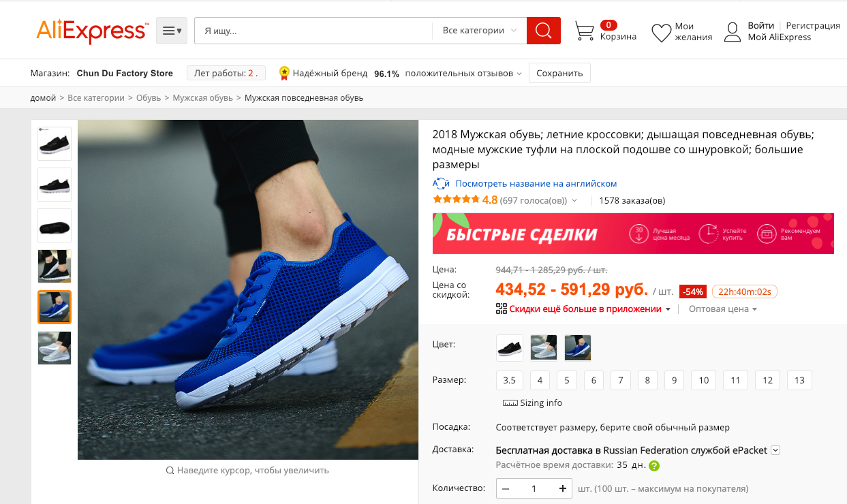Go to 'Мужская повседневная обувь' breadcrumb

(x=304, y=97)
